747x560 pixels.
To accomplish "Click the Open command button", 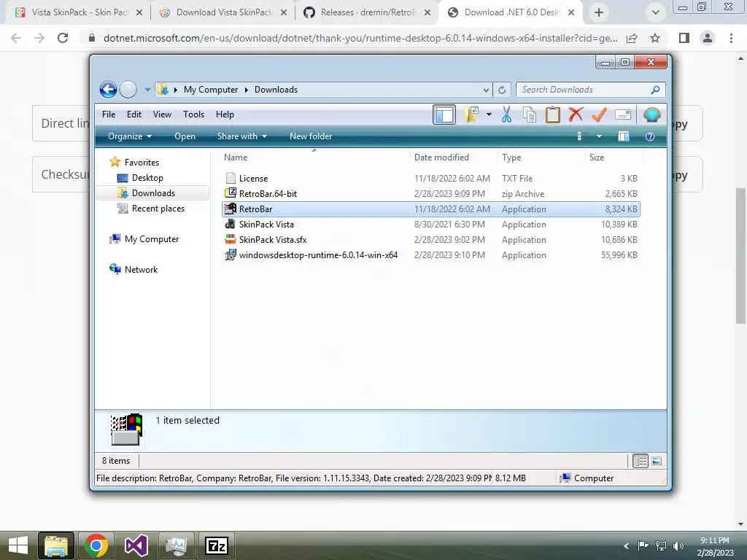I will point(185,136).
